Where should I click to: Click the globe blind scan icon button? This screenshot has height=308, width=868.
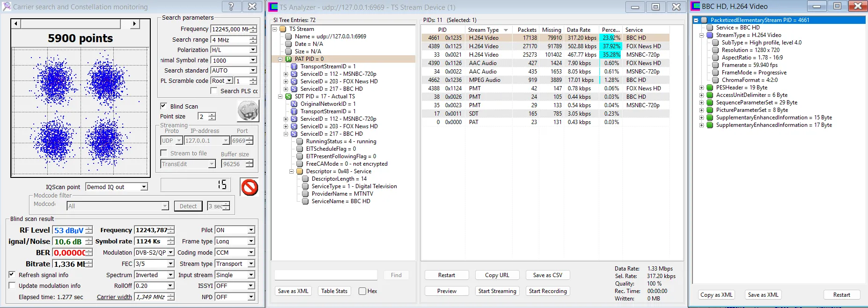248,111
